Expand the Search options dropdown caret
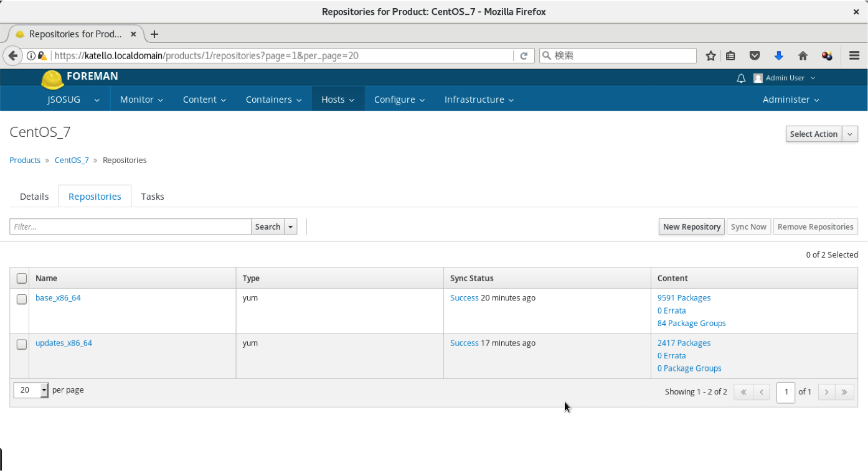 [x=290, y=226]
